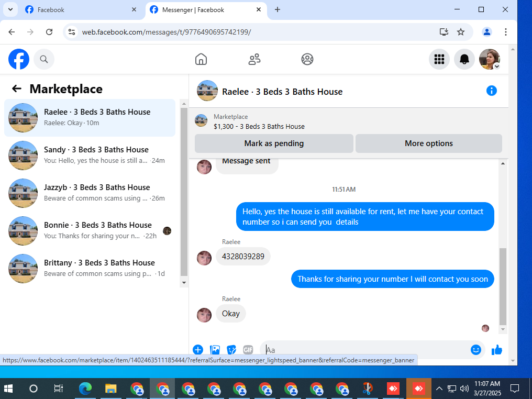
Task: Open Raelee conversation in the list
Action: click(90, 118)
